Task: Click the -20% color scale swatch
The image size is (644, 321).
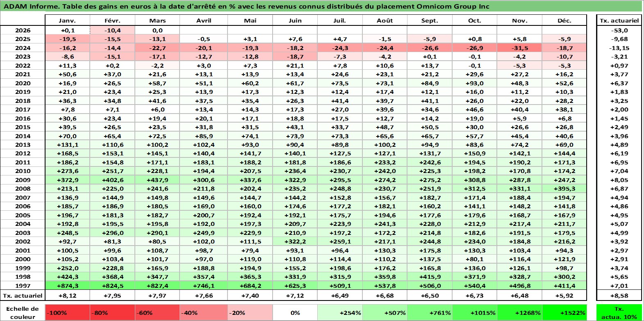Action: click(250, 312)
